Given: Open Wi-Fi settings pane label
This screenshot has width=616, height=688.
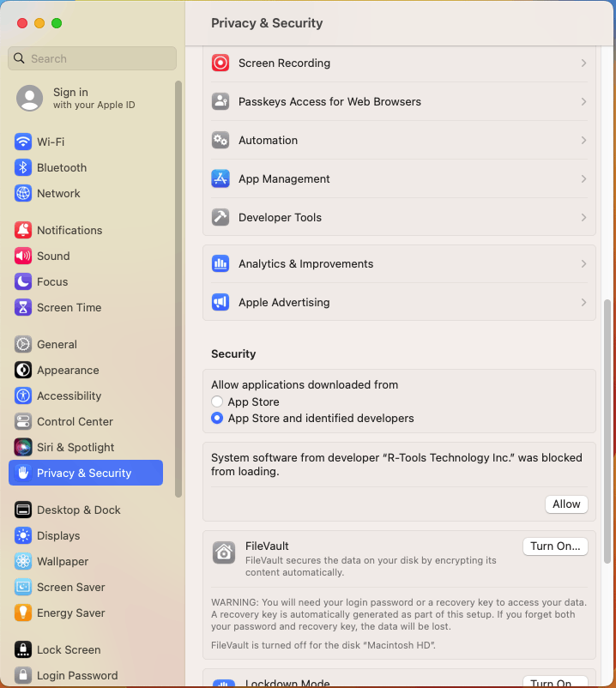Looking at the screenshot, I should click(x=51, y=142).
